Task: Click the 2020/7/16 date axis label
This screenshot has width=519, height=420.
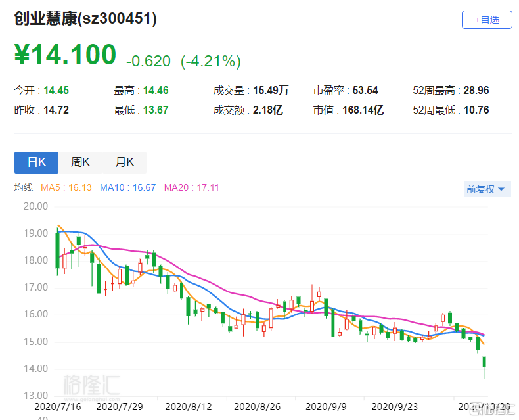Action: (58, 407)
